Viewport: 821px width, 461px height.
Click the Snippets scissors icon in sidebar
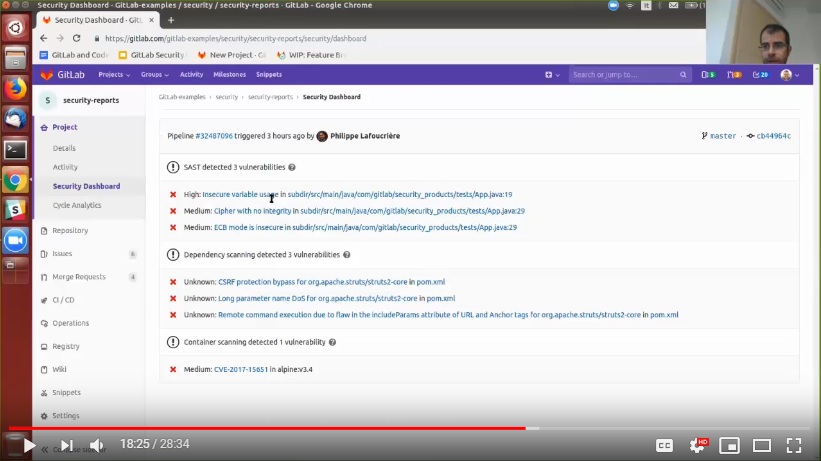44,392
